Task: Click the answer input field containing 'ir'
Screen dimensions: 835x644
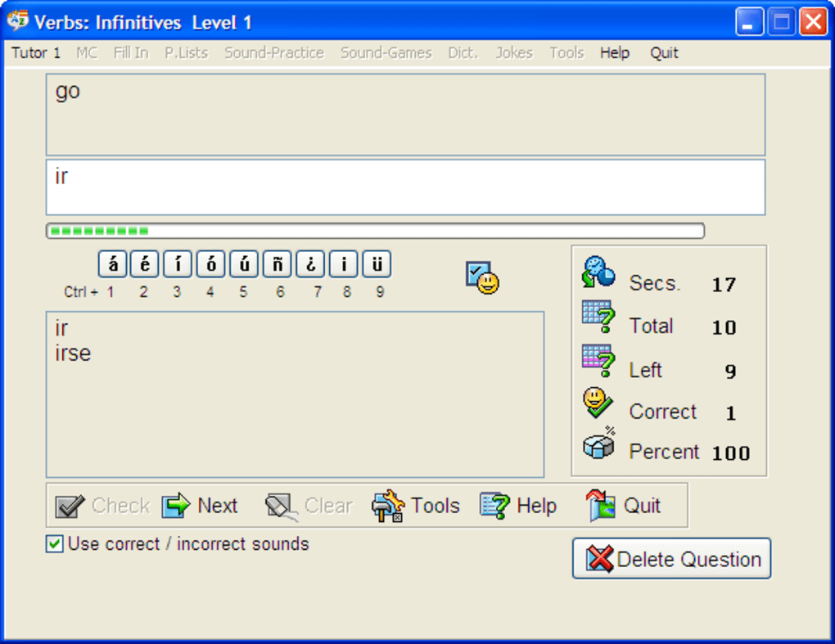Action: pos(405,187)
